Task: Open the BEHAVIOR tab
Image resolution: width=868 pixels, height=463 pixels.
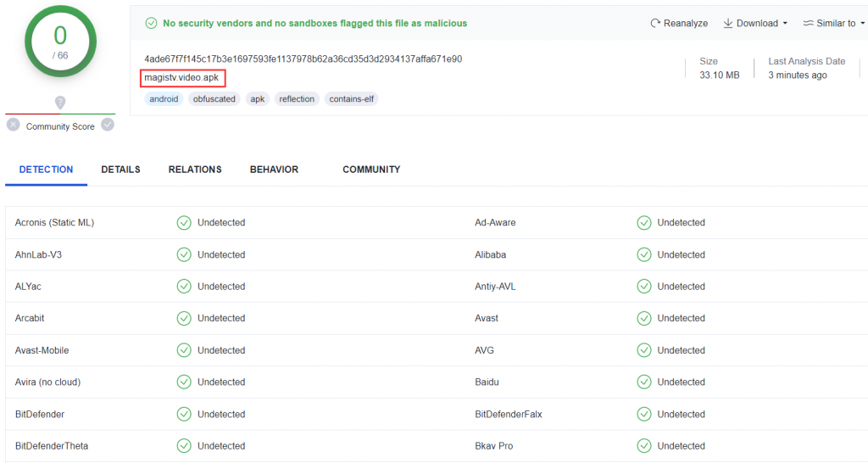Action: [x=274, y=170]
